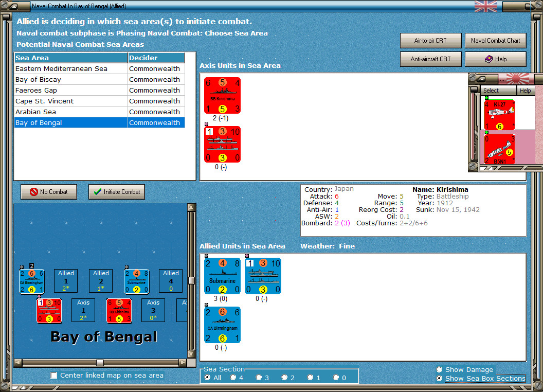Screen dimensions: 543x392
Task: Select Faeroes Gap row
Action: [x=99, y=90]
